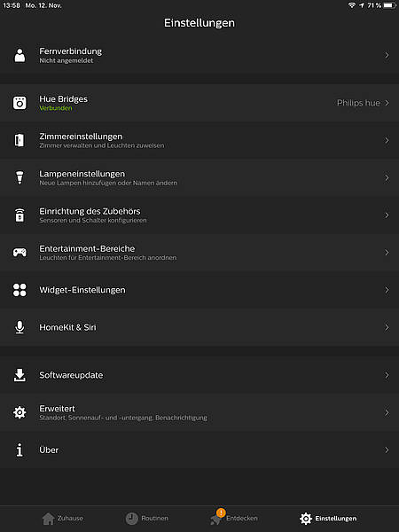399x532 pixels.
Task: Expand the Softwareupdate chevron arrow
Action: 387,375
